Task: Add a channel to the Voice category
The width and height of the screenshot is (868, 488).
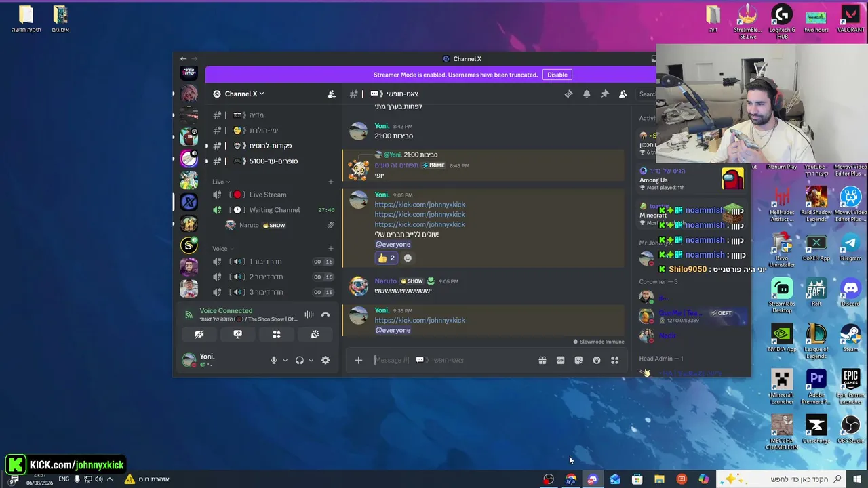Action: [x=331, y=249]
